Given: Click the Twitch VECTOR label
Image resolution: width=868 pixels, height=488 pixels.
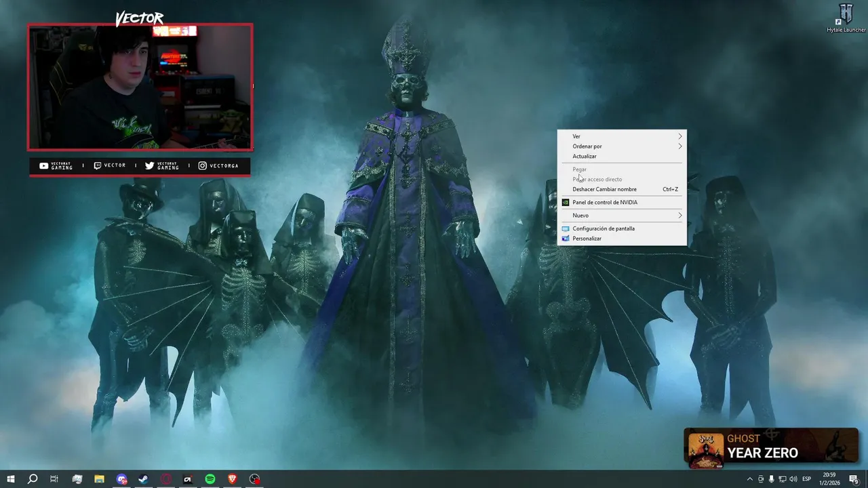Looking at the screenshot, I should 110,165.
